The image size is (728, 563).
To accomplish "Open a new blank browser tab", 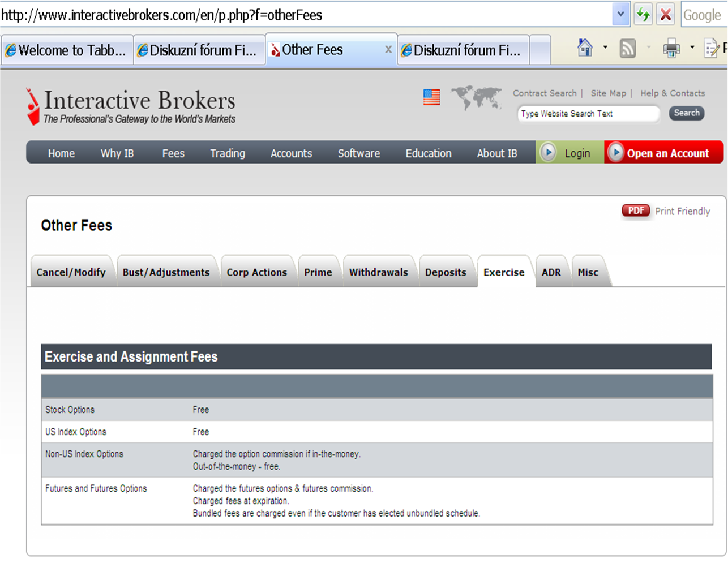I will tap(540, 50).
